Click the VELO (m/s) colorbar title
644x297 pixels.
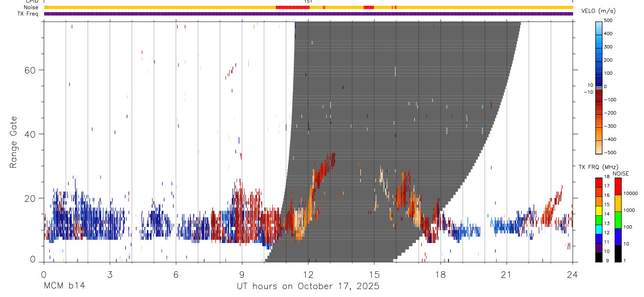point(598,11)
